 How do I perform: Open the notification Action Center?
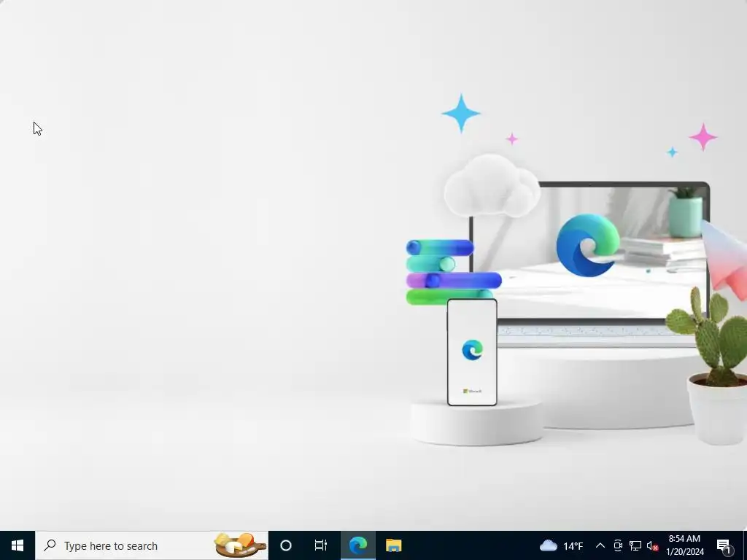[x=724, y=545]
